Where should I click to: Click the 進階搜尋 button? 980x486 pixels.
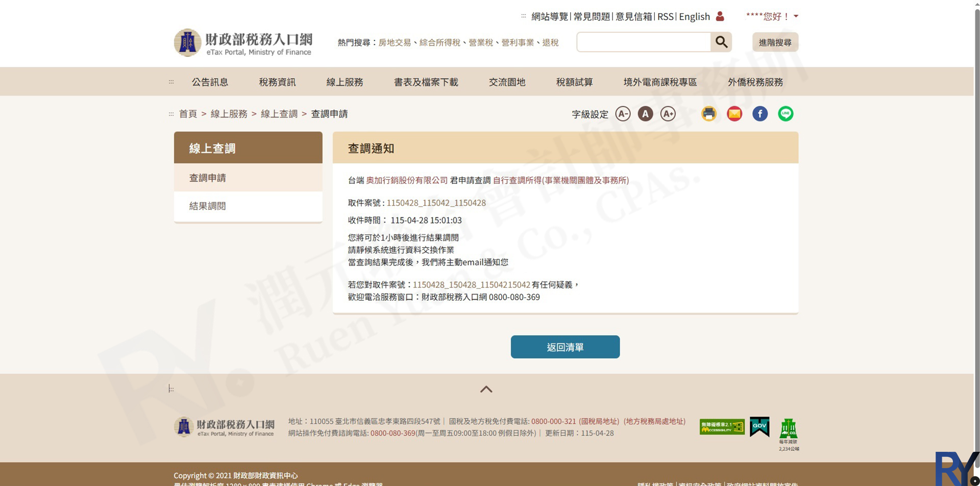click(x=775, y=42)
